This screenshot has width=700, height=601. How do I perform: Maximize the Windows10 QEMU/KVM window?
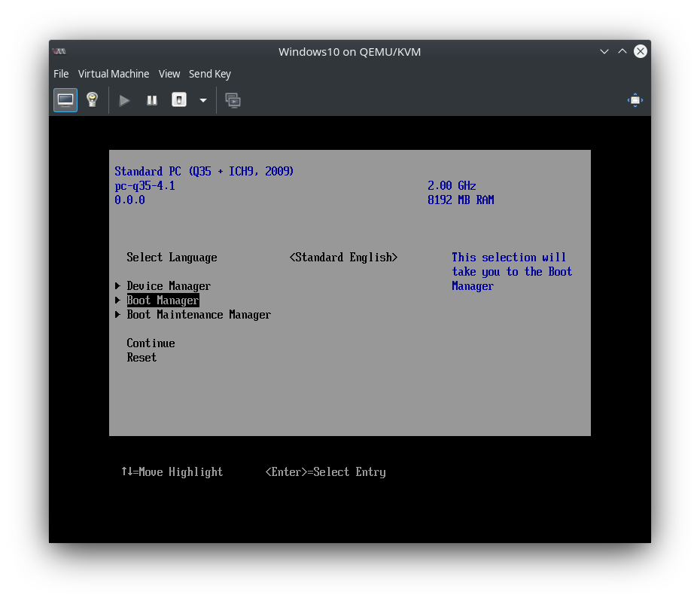(622, 52)
